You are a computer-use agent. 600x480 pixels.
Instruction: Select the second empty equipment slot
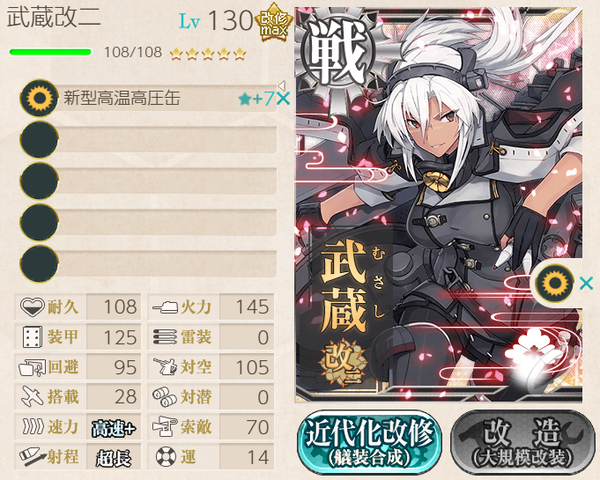pyautogui.click(x=148, y=140)
